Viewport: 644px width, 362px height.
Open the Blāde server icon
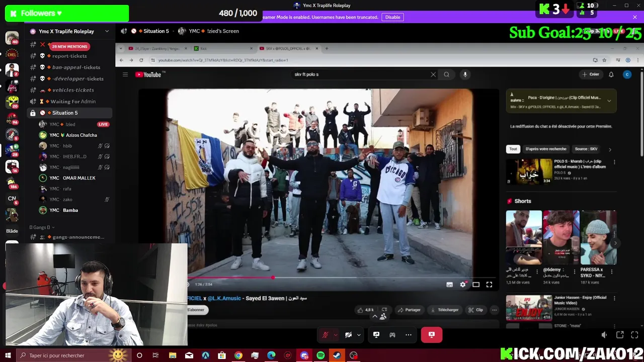click(x=12, y=231)
